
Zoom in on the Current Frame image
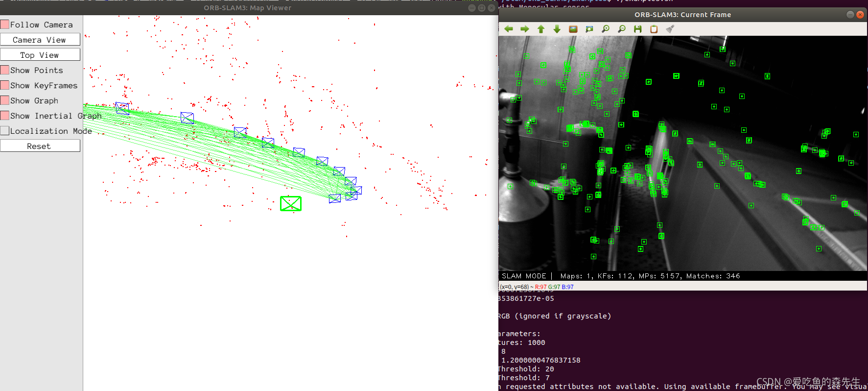pyautogui.click(x=606, y=29)
